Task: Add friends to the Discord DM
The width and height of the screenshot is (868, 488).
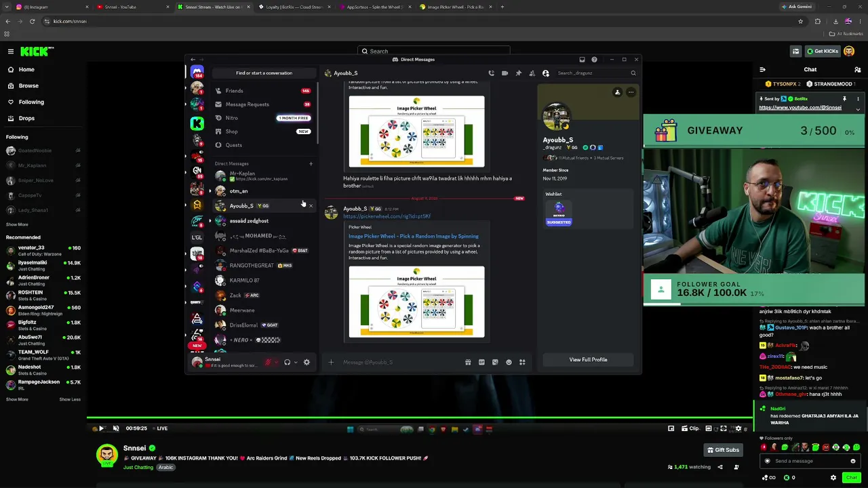Action: (532, 73)
